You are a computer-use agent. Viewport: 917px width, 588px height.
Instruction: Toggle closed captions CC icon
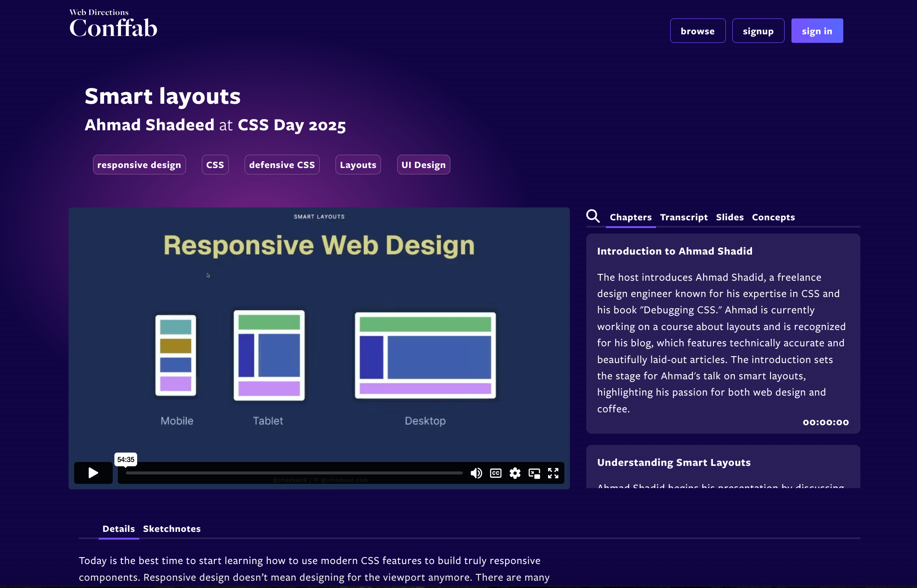(x=496, y=473)
